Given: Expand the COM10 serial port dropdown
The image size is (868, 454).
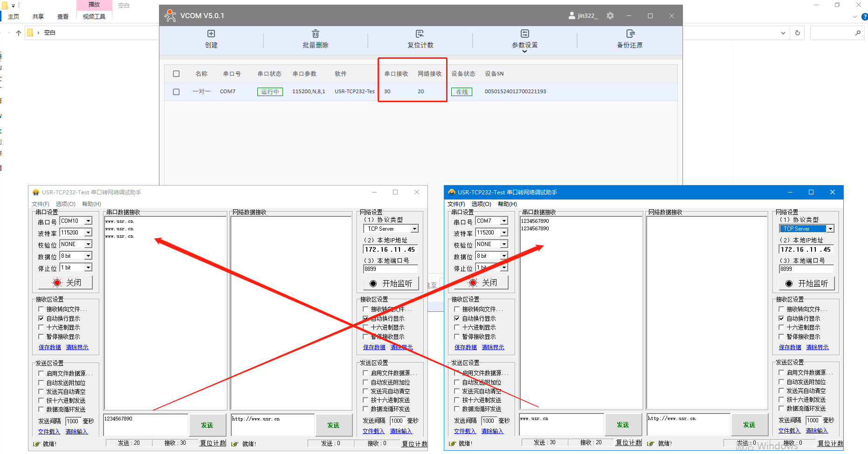Looking at the screenshot, I should point(88,221).
